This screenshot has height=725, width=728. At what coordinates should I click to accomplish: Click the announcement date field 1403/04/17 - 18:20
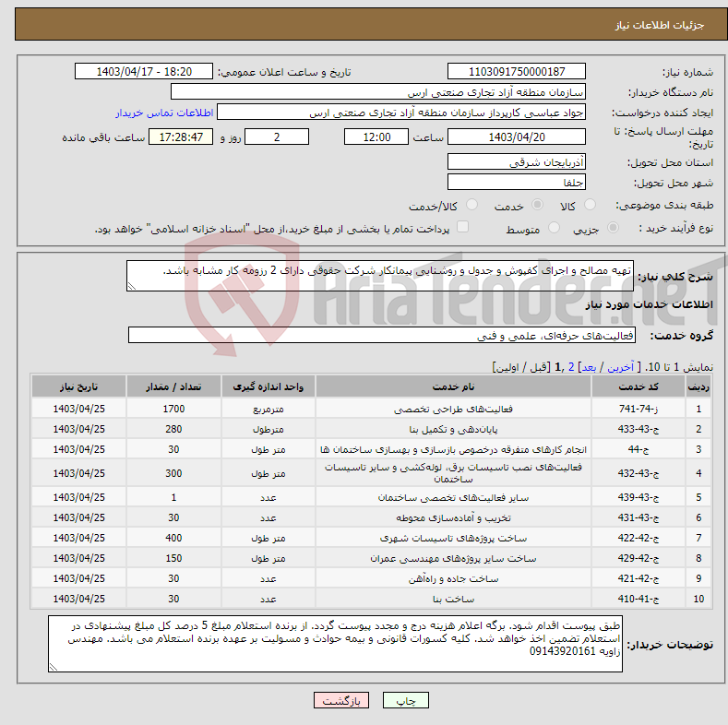[143, 71]
